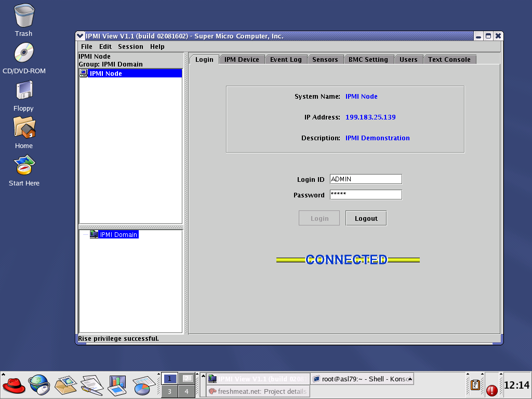The image size is (532, 399).
Task: Click the 'Rise privilege successful.' status message
Action: [x=118, y=338]
